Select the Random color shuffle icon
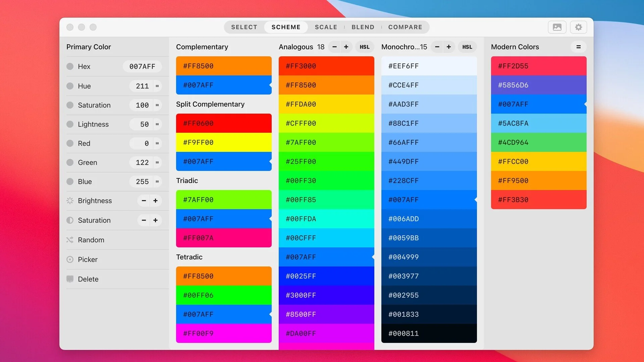644x362 pixels. [70, 240]
